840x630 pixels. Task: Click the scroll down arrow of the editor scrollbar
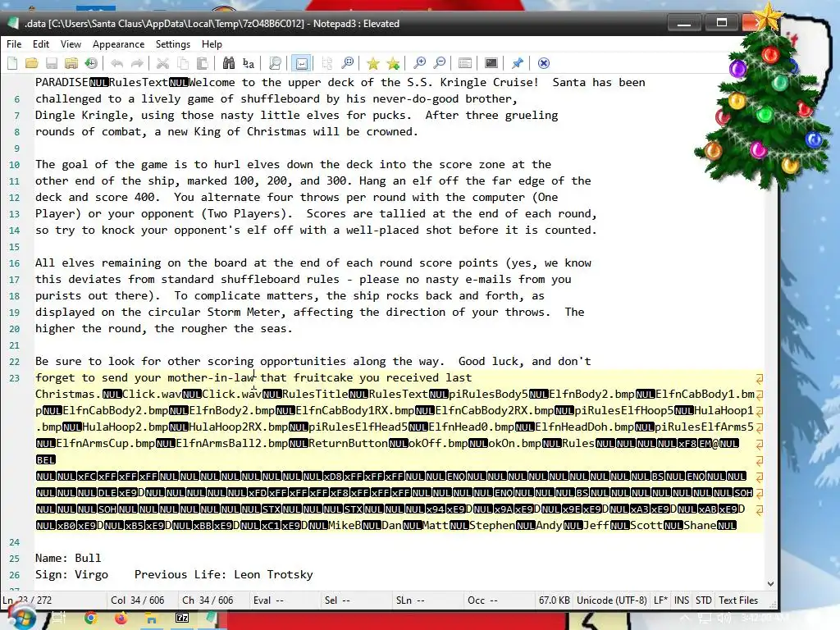pyautogui.click(x=770, y=584)
